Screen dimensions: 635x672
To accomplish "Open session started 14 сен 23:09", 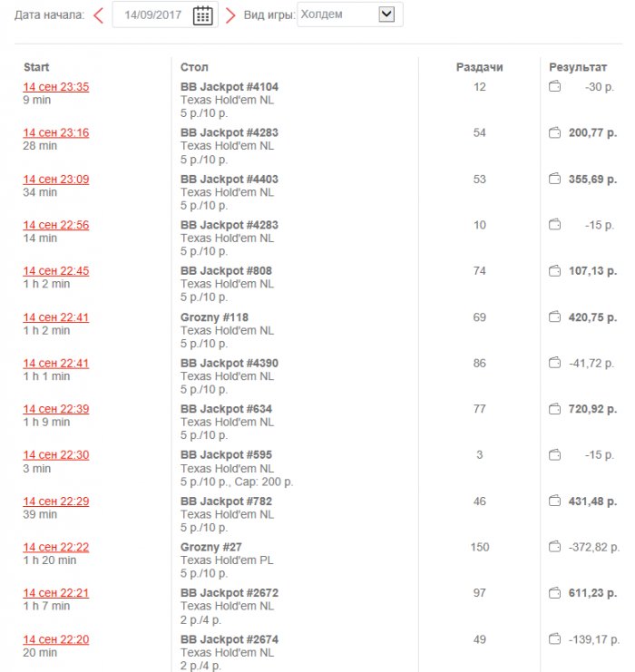I will [56, 180].
